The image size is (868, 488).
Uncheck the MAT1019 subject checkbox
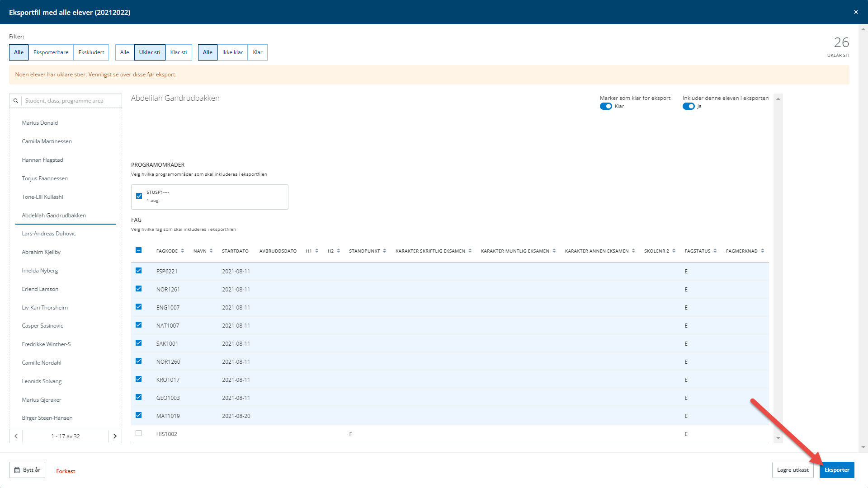(139, 415)
